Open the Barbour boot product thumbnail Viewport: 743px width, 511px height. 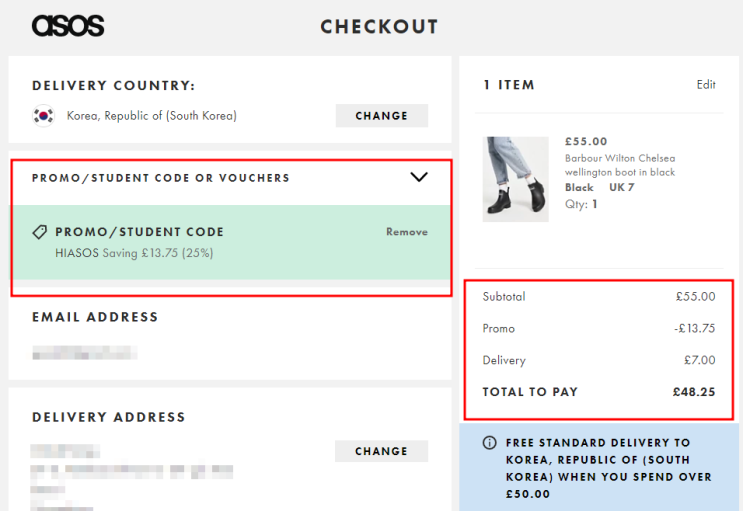pos(516,179)
